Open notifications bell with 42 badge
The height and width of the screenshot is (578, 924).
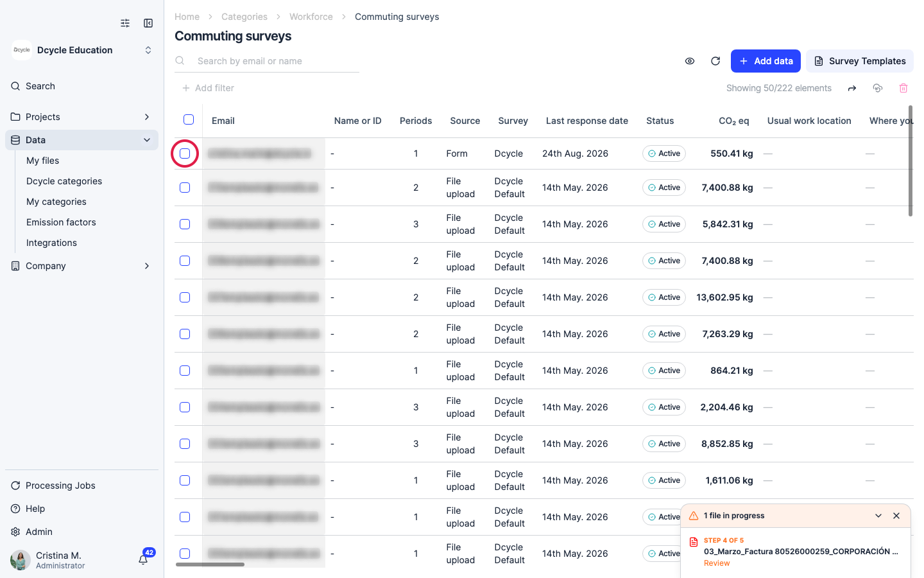point(143,559)
